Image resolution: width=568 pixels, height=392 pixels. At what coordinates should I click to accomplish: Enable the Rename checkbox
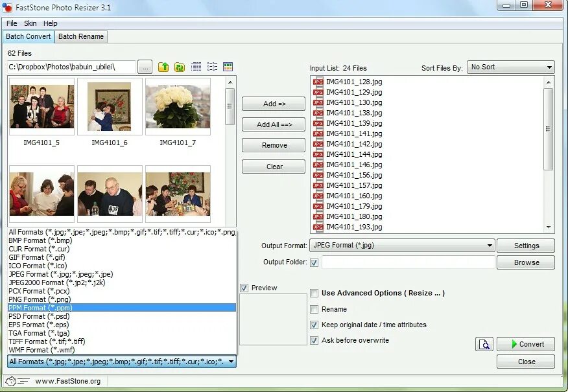tap(314, 310)
